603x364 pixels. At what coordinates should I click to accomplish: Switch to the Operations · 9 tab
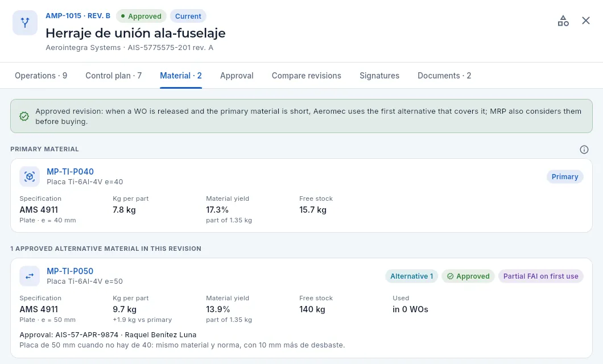pos(41,76)
